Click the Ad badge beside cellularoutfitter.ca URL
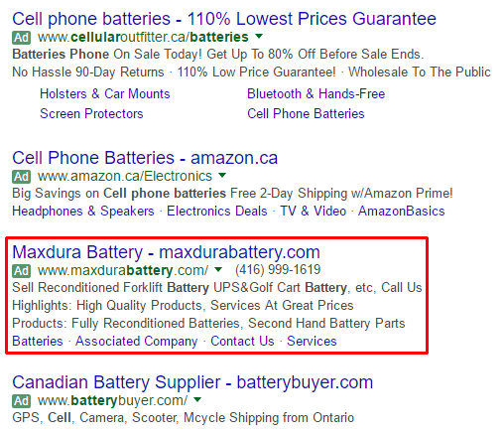 tap(22, 38)
